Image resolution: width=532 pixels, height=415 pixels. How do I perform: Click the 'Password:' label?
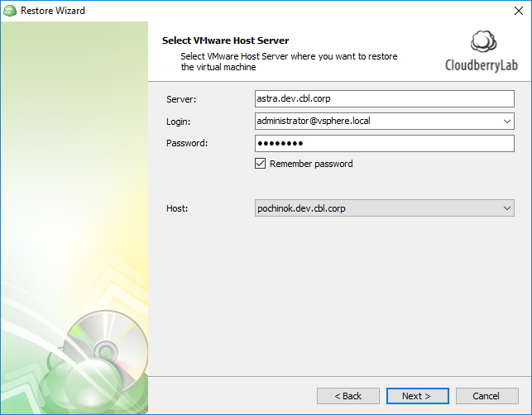pos(187,143)
